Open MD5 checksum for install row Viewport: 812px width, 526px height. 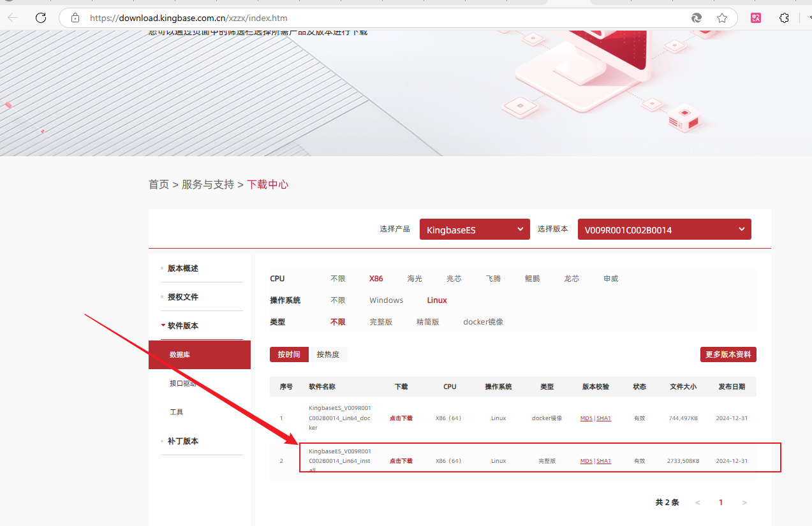click(x=586, y=461)
